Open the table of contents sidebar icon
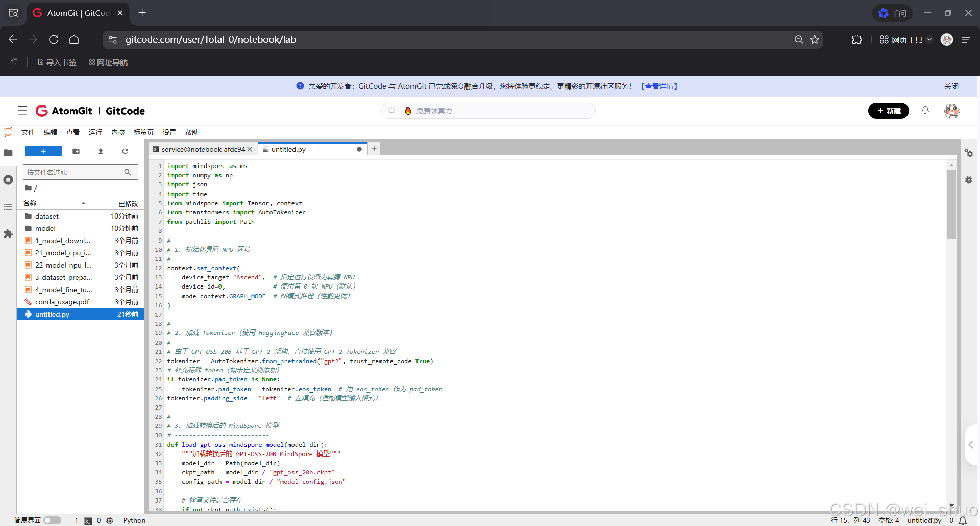This screenshot has height=526, width=980. 8,207
